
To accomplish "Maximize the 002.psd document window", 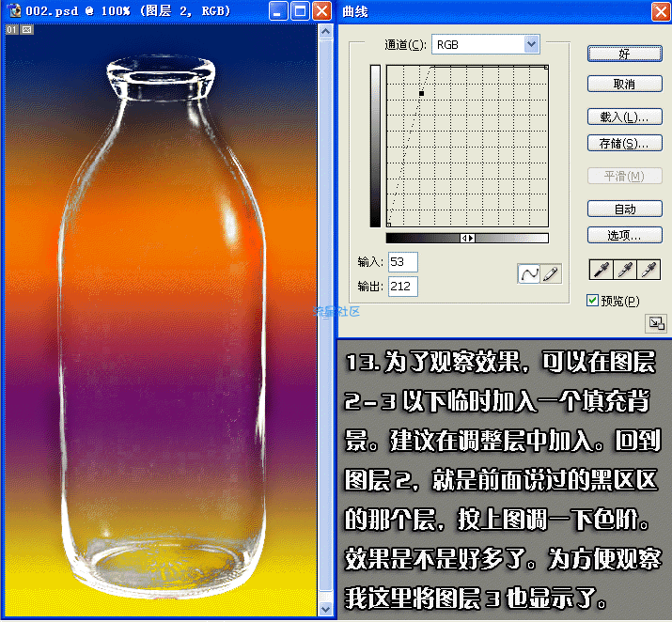I will (x=300, y=11).
